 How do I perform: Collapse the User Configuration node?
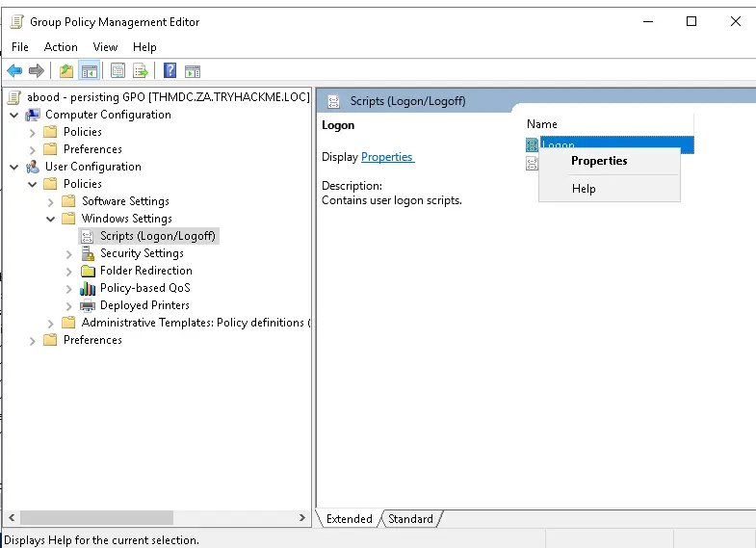pos(14,168)
